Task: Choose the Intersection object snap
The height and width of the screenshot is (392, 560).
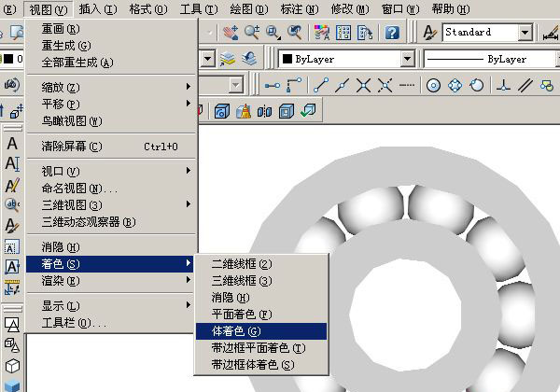Action: tap(364, 85)
